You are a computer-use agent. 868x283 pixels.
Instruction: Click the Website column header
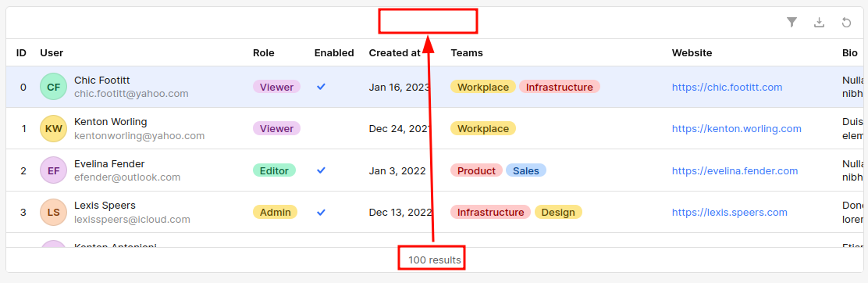(692, 52)
